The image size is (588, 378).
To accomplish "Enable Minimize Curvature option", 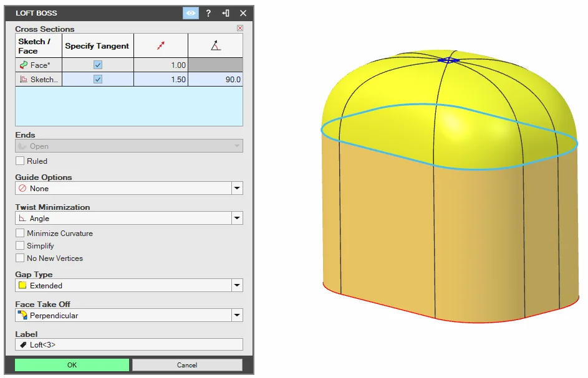I will point(20,233).
